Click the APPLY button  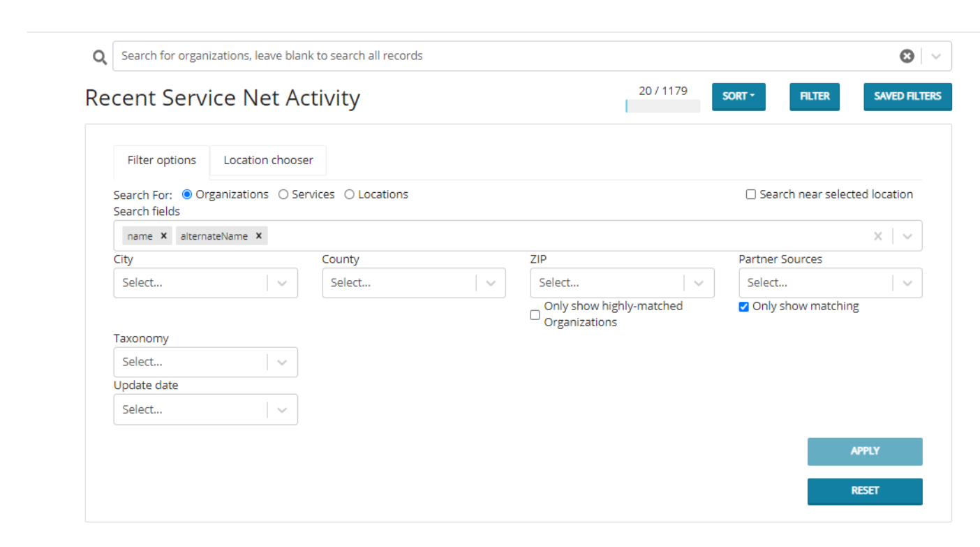864,451
